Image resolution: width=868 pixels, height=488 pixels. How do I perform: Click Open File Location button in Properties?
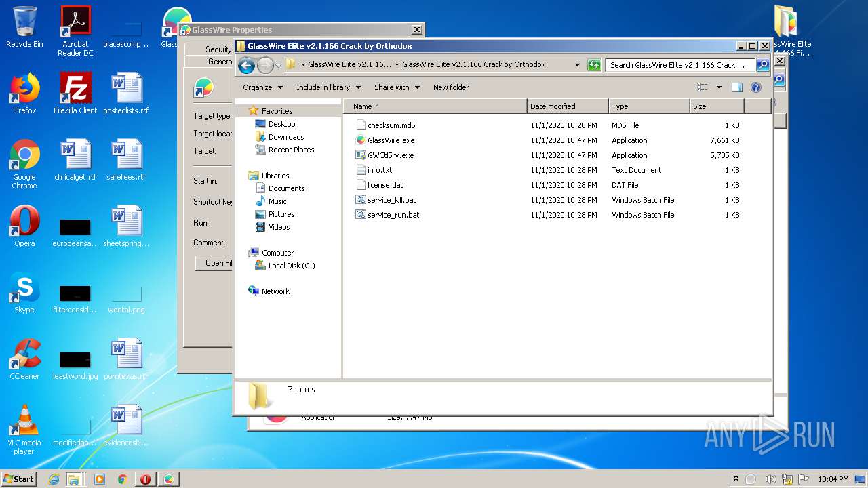click(x=214, y=263)
